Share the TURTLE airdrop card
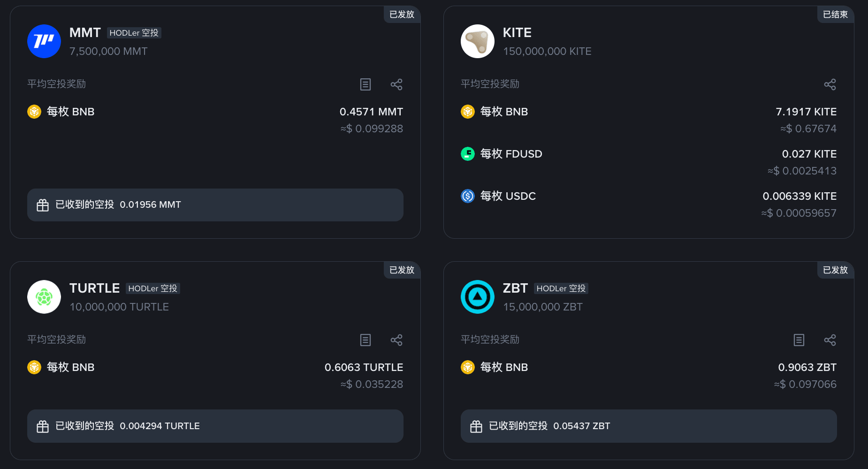This screenshot has height=469, width=868. 396,340
